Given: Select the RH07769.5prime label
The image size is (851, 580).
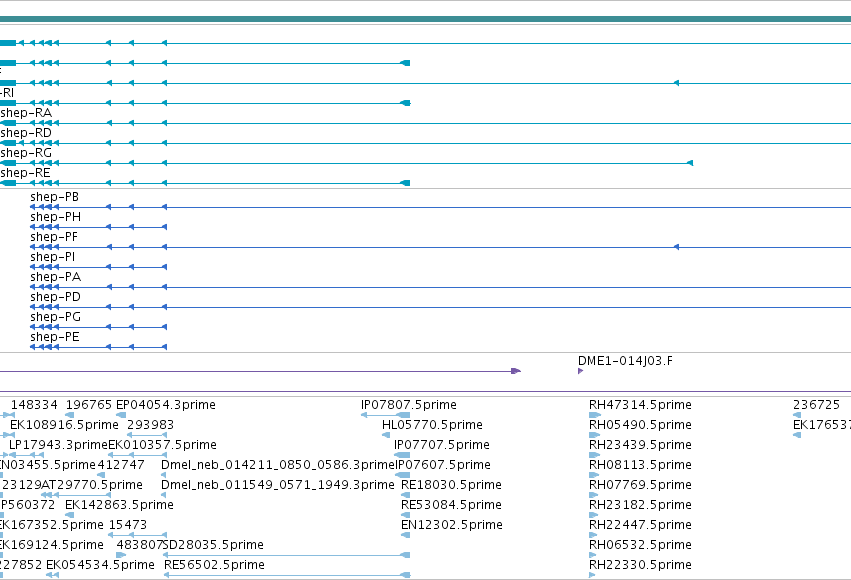Looking at the screenshot, I should point(640,485).
